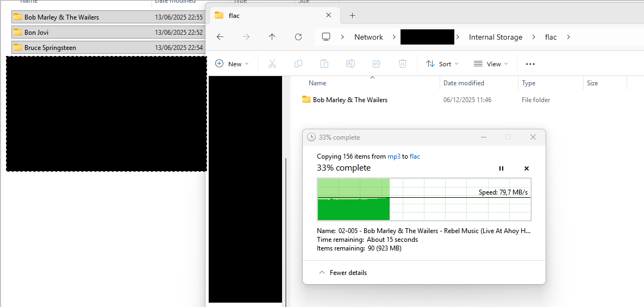Refresh the flac folder view
Screen dimensions: 644x307
(x=298, y=37)
